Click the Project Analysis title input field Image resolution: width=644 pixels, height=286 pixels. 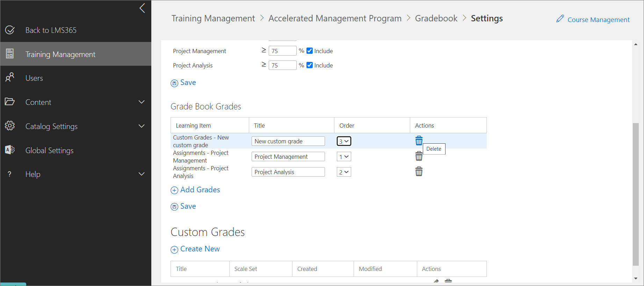point(288,172)
